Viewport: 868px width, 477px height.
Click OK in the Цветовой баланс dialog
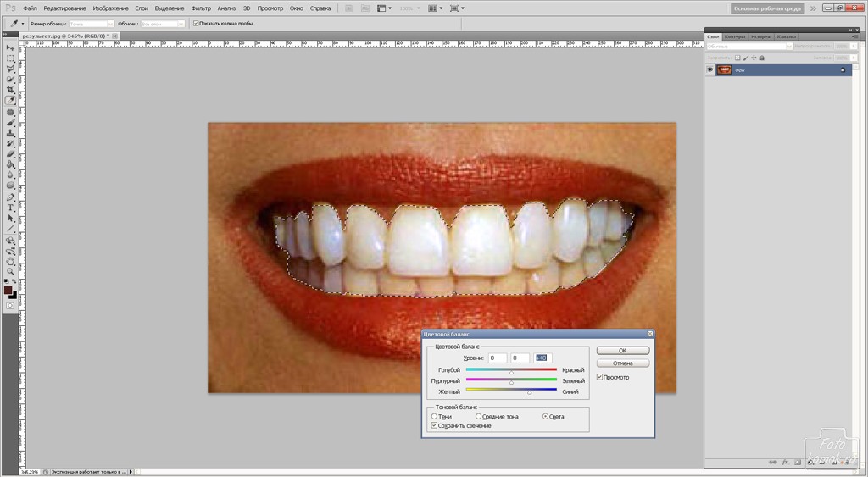coord(622,350)
